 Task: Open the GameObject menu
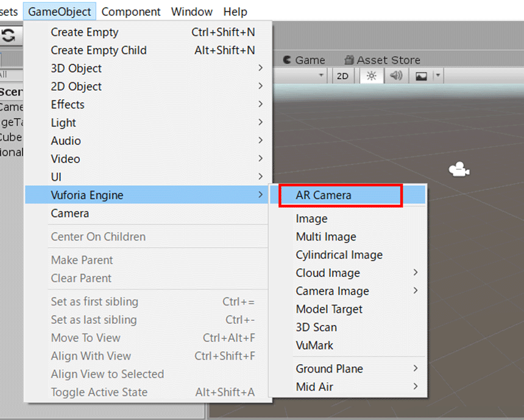click(x=60, y=12)
